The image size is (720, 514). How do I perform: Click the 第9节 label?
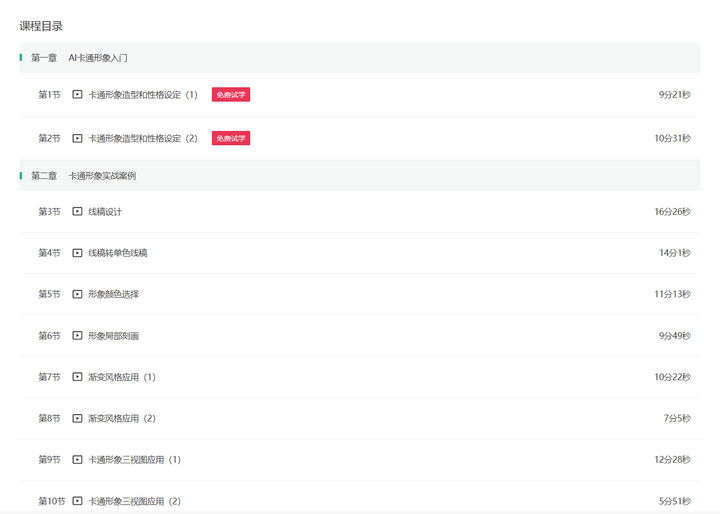[x=49, y=460]
